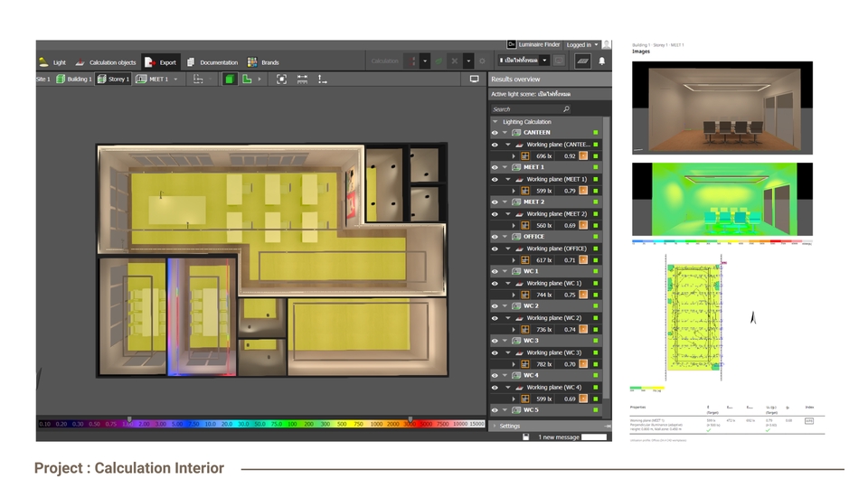The height and width of the screenshot is (488, 868).
Task: Toggle visibility eye of WC 3 room
Action: click(495, 341)
